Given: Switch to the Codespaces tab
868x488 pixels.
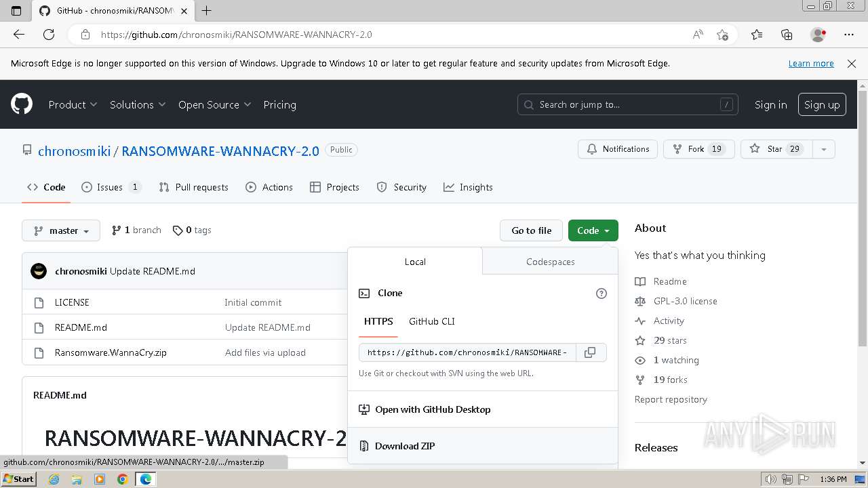Looking at the screenshot, I should pos(550,262).
